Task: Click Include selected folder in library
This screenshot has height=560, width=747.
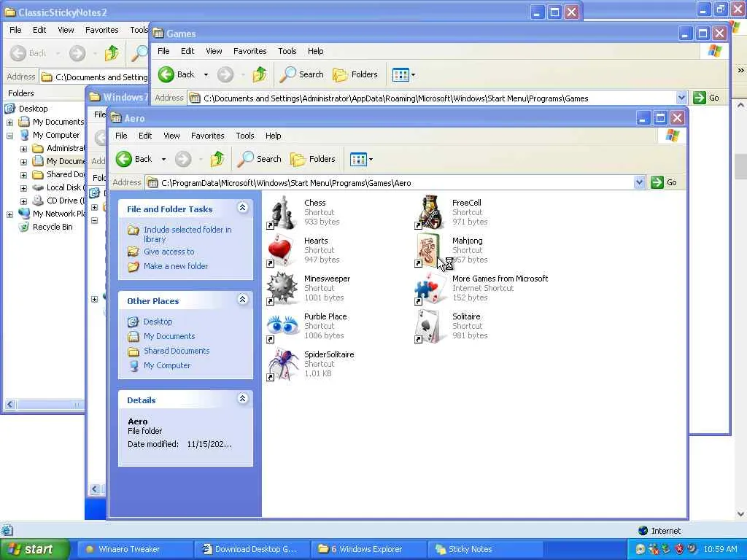Action: point(187,234)
